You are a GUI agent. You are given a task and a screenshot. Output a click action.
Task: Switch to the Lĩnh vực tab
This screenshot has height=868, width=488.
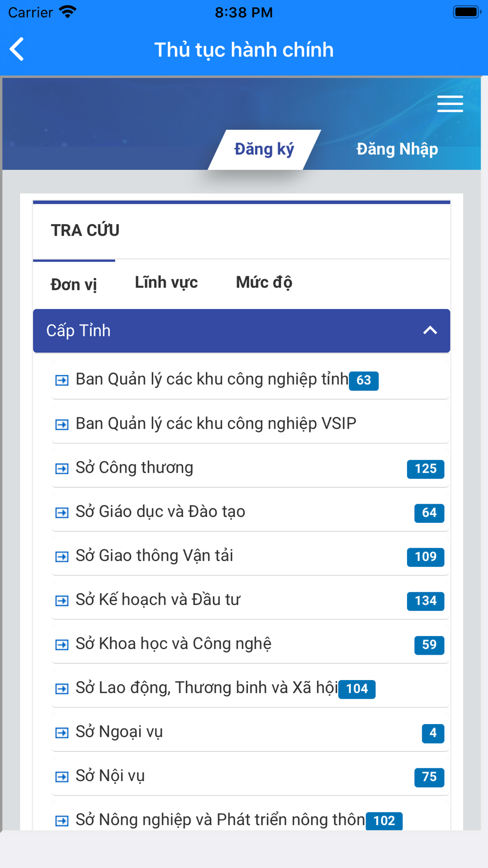click(166, 283)
